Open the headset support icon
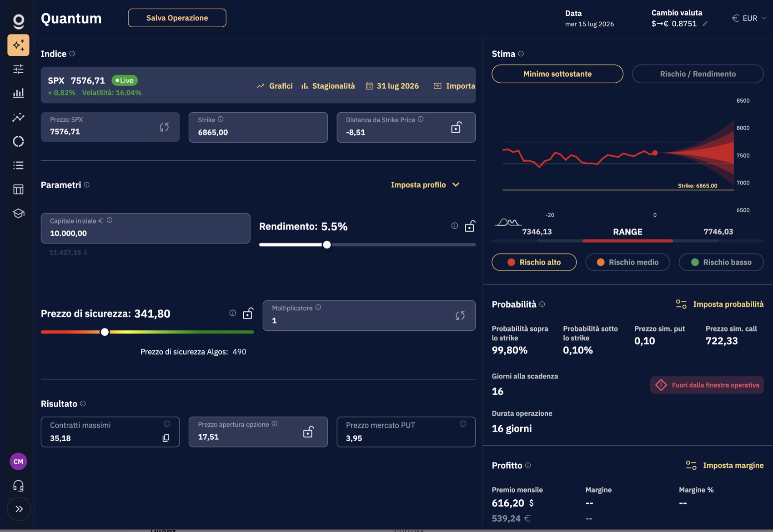This screenshot has height=532, width=773. [x=18, y=486]
